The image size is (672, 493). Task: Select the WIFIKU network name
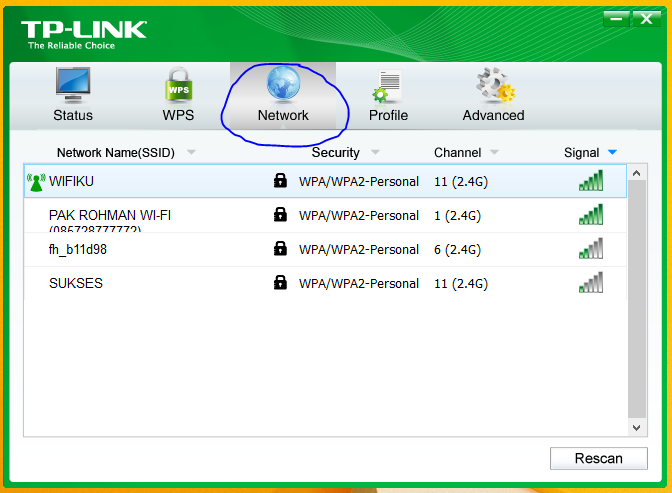pyautogui.click(x=71, y=181)
